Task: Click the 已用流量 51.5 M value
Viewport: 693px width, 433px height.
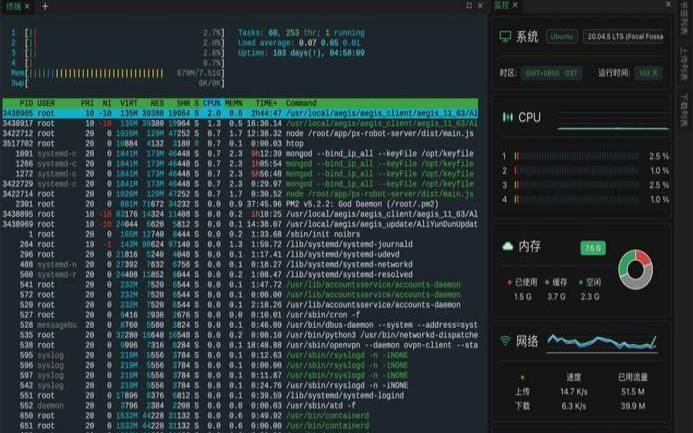Action: coord(633,391)
